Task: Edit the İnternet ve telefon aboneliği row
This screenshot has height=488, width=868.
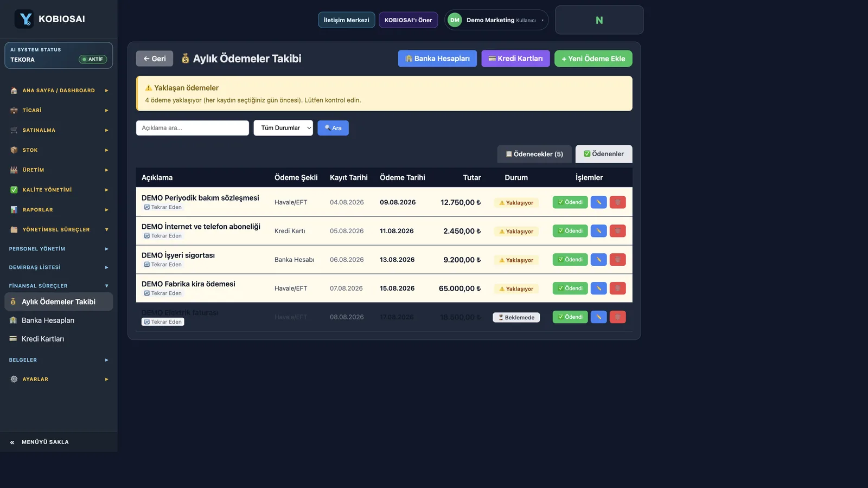Action: (x=598, y=231)
